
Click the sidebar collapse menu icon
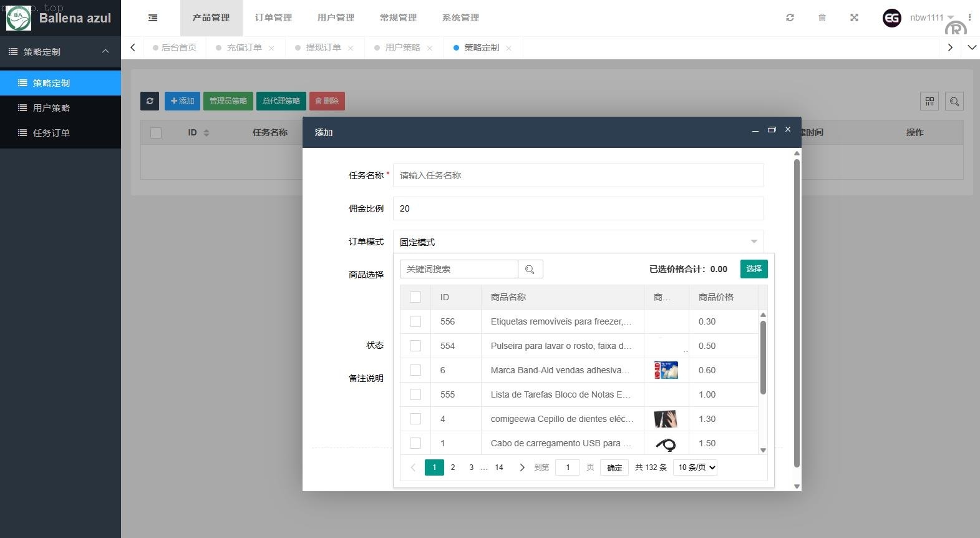pos(153,18)
